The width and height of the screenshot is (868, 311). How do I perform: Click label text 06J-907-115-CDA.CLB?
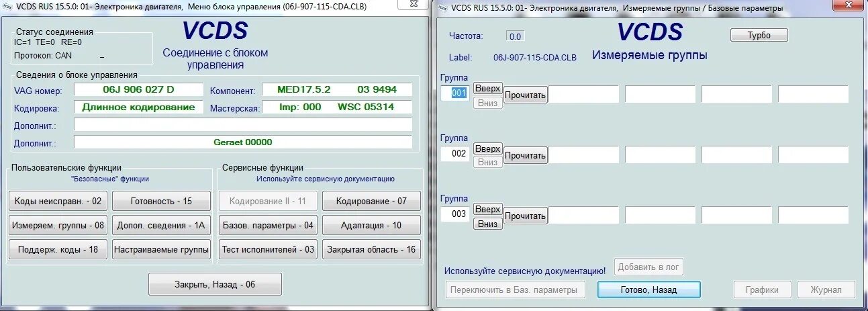point(534,58)
